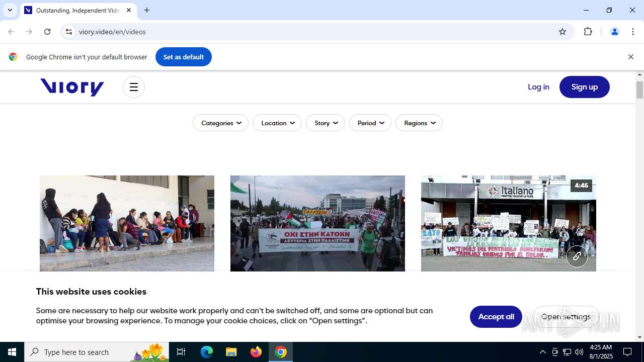Image resolution: width=644 pixels, height=362 pixels.
Task: Set Chrome as default browser
Action: [184, 57]
